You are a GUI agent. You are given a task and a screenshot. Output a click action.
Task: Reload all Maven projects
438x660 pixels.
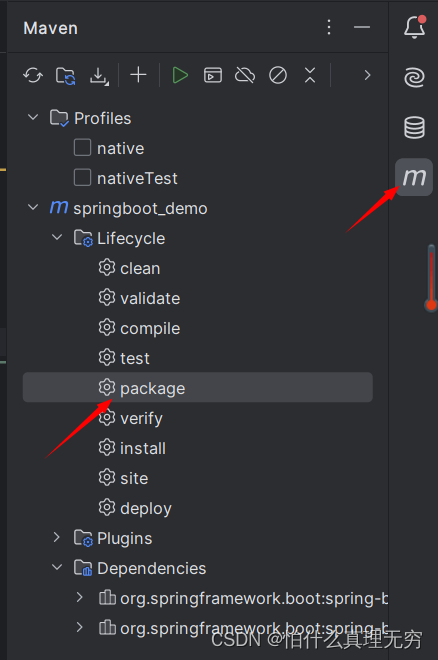click(33, 76)
